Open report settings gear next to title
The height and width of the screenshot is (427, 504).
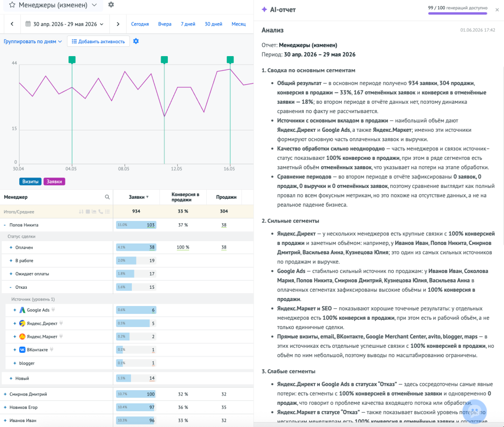pos(111,5)
